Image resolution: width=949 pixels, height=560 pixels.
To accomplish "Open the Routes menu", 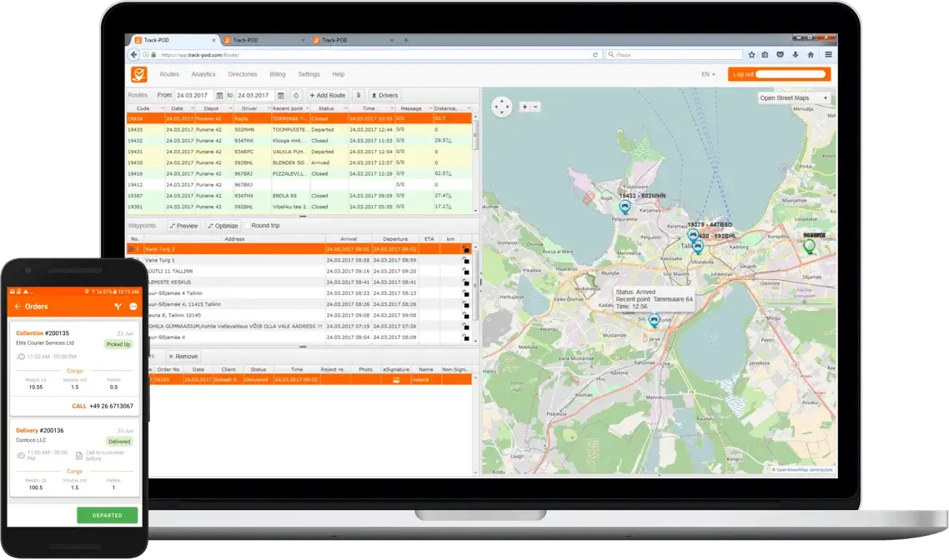I will (x=169, y=74).
